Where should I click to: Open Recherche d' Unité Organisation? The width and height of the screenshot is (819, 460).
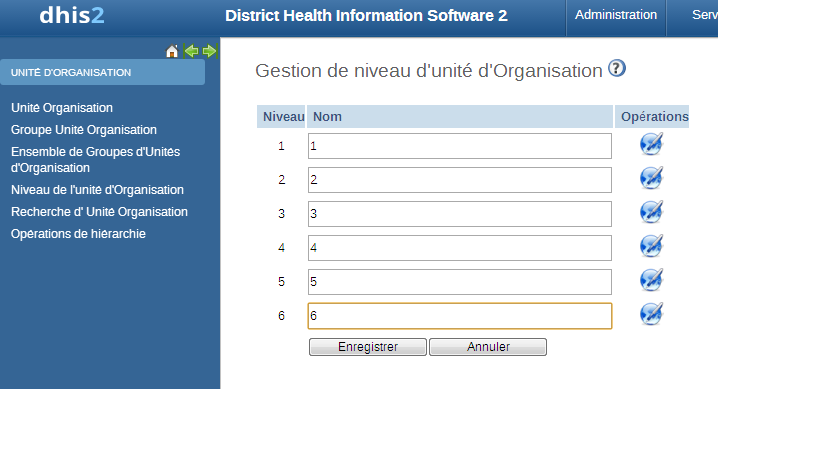click(x=99, y=212)
